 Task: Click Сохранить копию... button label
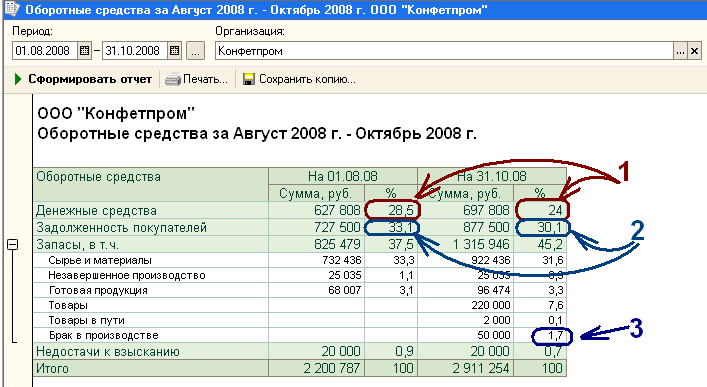point(307,79)
